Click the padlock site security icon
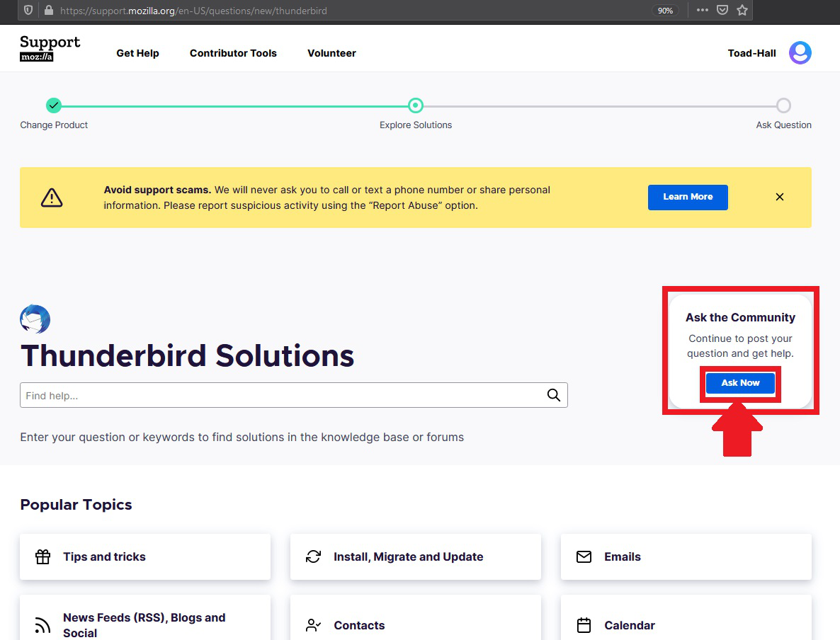This screenshot has width=840, height=640. (x=49, y=10)
